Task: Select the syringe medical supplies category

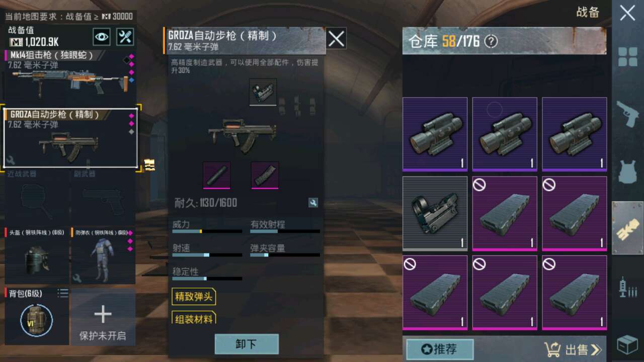Action: tap(627, 287)
